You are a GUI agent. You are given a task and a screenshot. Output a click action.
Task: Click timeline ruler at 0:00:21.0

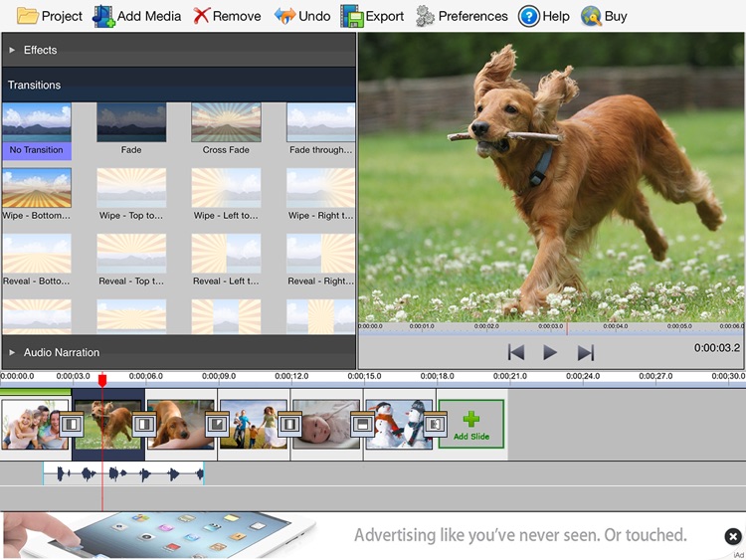510,376
